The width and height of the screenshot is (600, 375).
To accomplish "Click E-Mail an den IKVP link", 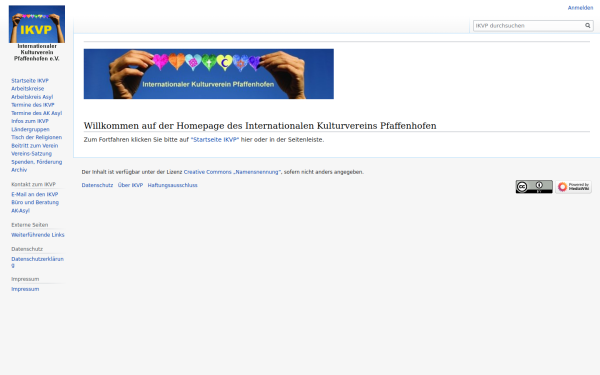I will (34, 194).
